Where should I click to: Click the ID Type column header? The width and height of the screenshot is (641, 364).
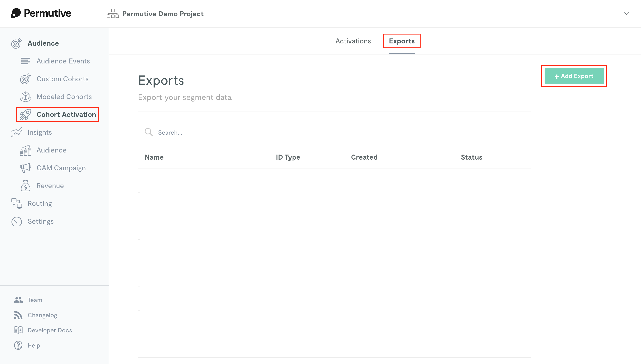pyautogui.click(x=288, y=157)
